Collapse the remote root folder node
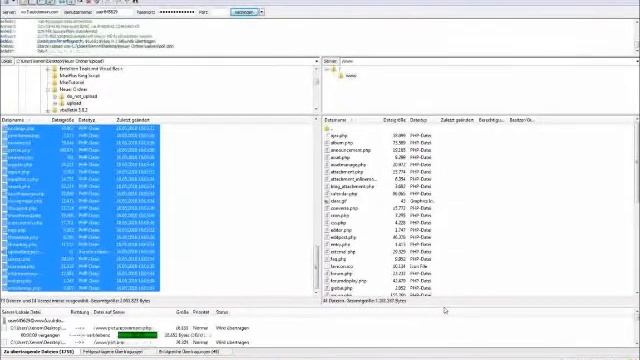Viewport: 640px width, 360px height. tap(327, 69)
